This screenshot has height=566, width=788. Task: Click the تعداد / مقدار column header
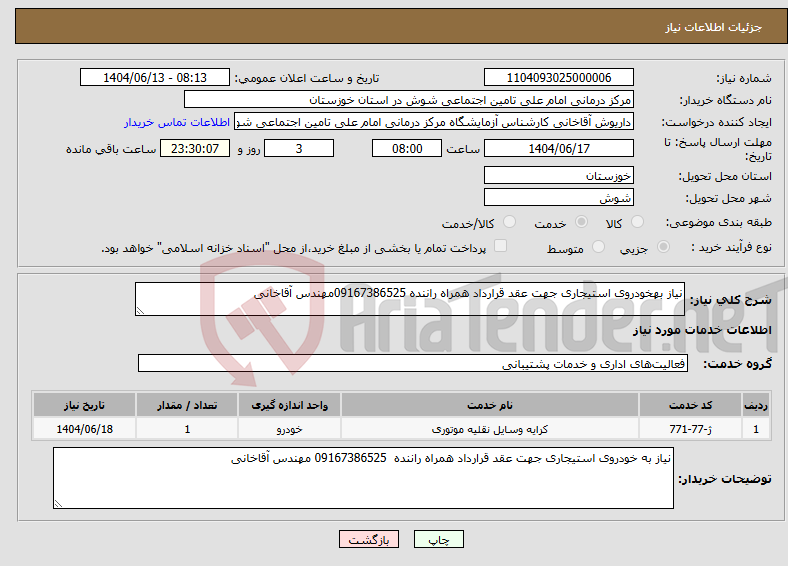pyautogui.click(x=187, y=405)
